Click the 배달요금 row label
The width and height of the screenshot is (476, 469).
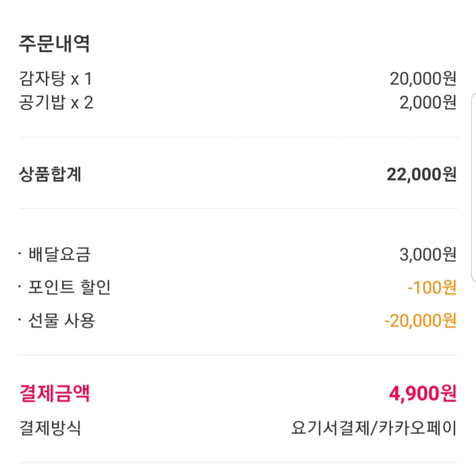(59, 254)
